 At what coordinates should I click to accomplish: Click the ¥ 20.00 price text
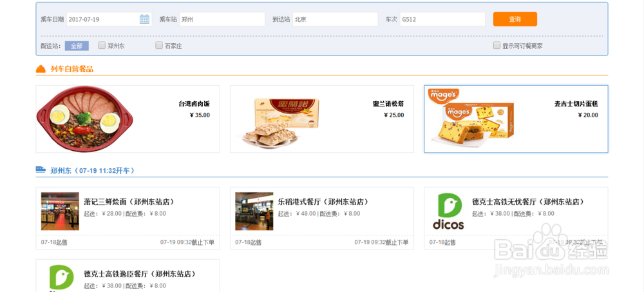click(x=588, y=115)
